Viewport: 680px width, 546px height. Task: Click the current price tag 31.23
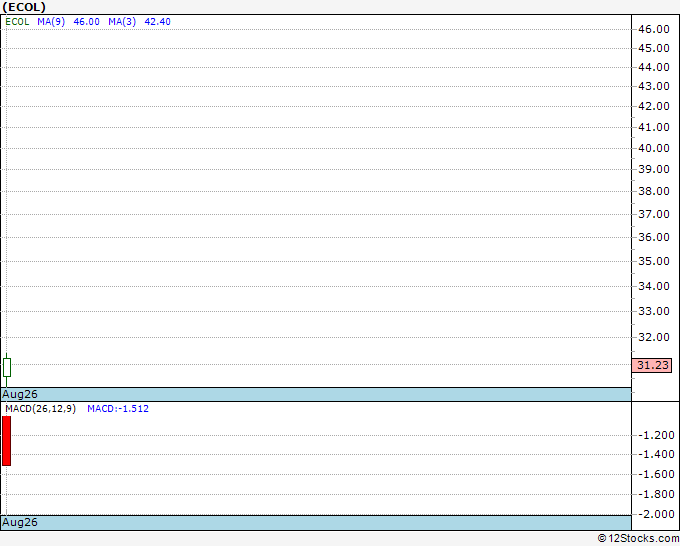click(652, 365)
